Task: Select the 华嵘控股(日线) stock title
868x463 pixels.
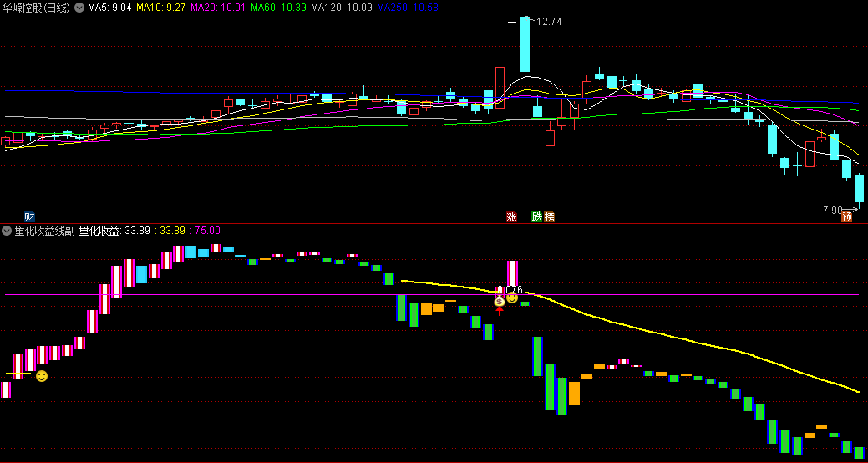Action: (36, 8)
